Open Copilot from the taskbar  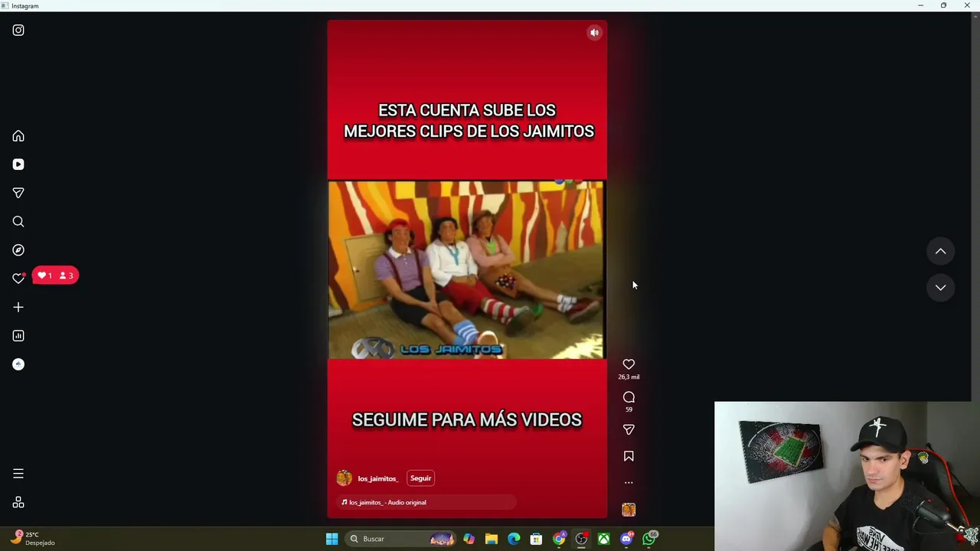(x=469, y=539)
